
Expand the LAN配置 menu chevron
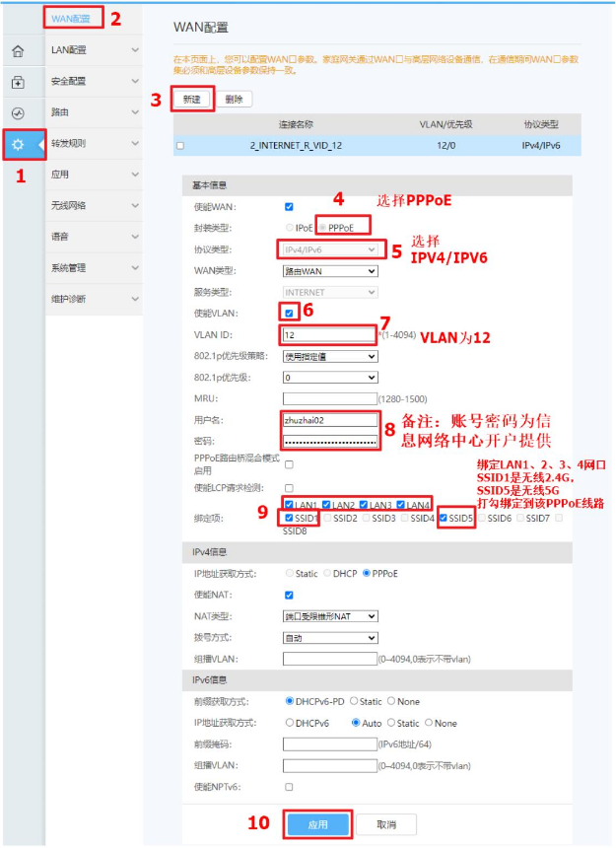[135, 49]
